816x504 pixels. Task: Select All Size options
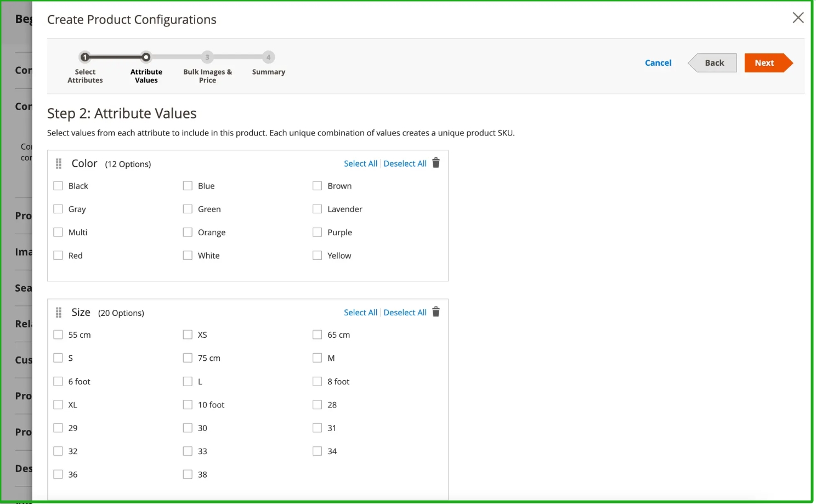360,313
